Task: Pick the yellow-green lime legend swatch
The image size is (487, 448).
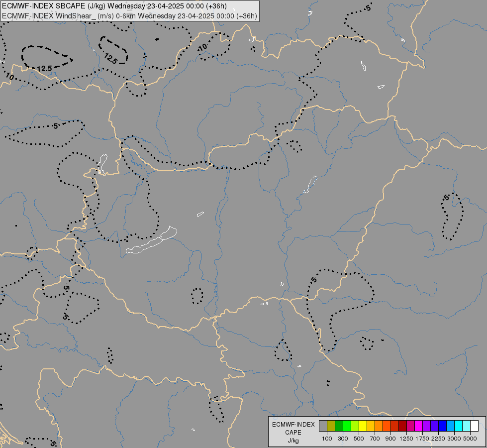Action: (x=355, y=426)
